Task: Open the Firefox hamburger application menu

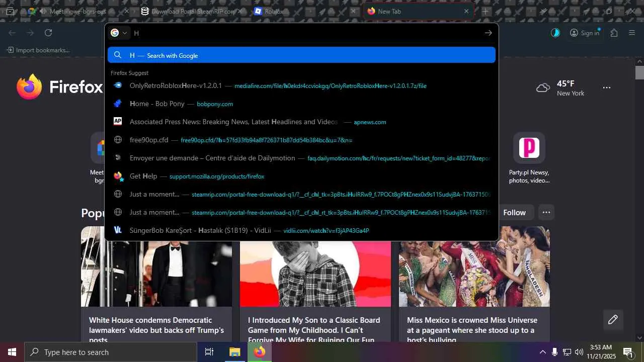Action: pyautogui.click(x=632, y=33)
